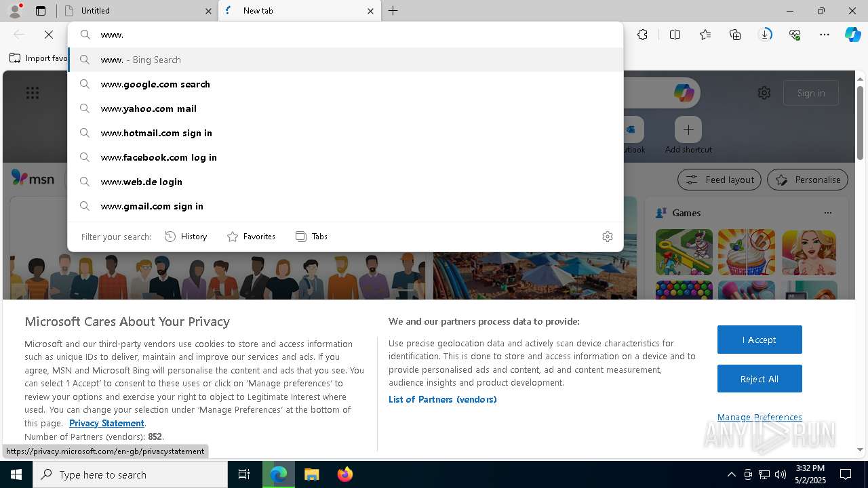Choose www.web.de login suggestion
Image resolution: width=868 pixels, height=488 pixels.
(x=346, y=182)
